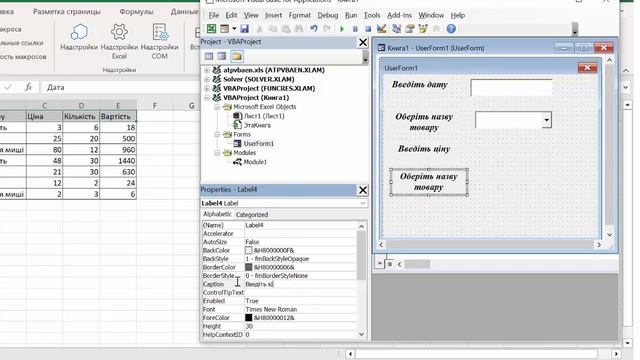Open the File menu in VBA editor
The height and width of the screenshot is (360, 640).
[x=213, y=15]
